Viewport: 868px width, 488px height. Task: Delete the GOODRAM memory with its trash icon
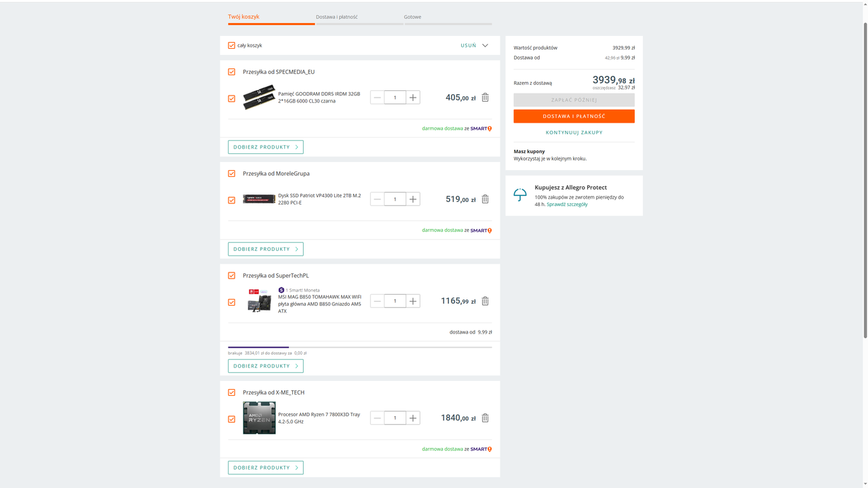pyautogui.click(x=485, y=98)
